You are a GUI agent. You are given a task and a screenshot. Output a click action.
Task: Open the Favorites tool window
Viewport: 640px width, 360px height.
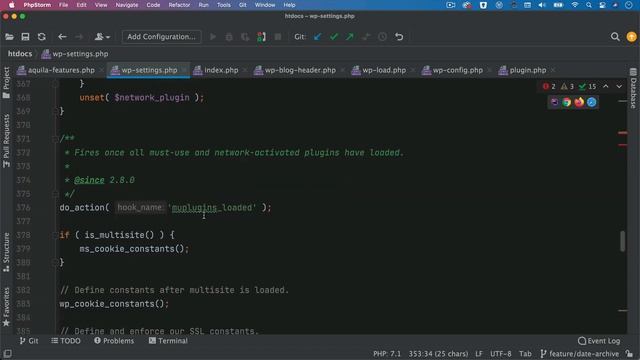6,307
